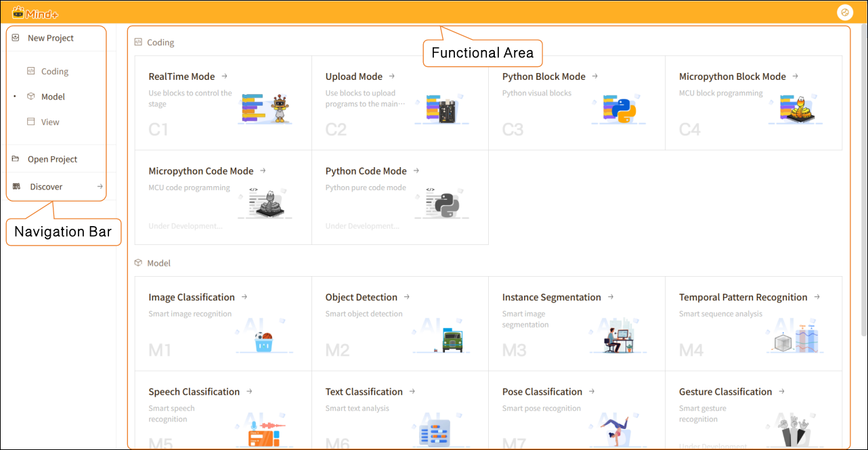Open the Speech Classification title link
The height and width of the screenshot is (450, 868).
coord(194,392)
